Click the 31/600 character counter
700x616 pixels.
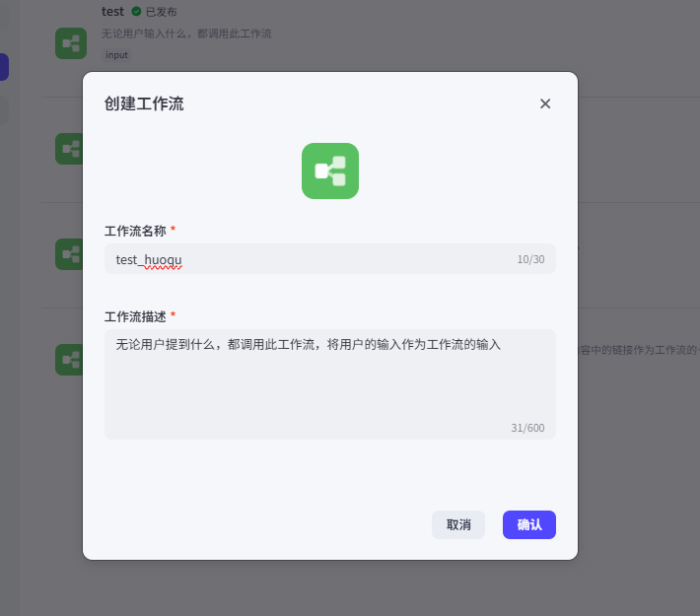[527, 428]
